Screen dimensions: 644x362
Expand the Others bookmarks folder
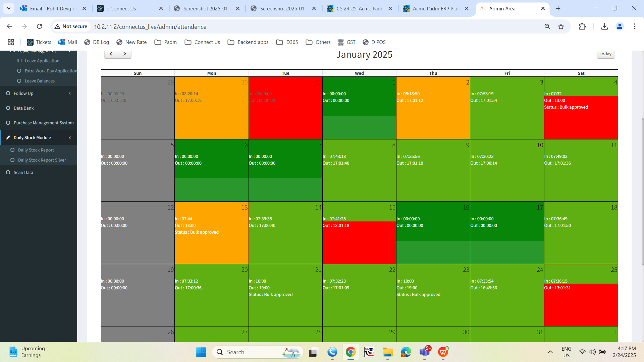(x=318, y=42)
